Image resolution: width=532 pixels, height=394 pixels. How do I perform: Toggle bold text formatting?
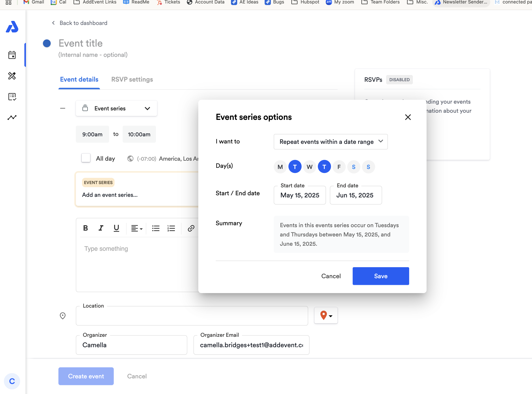click(86, 228)
